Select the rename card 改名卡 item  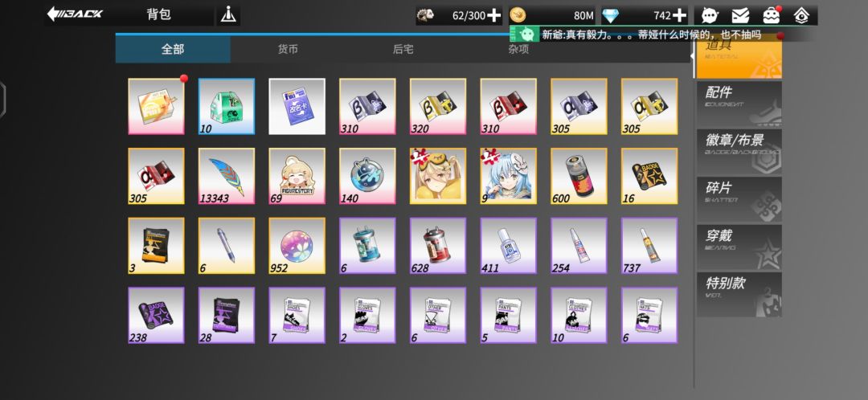297,106
